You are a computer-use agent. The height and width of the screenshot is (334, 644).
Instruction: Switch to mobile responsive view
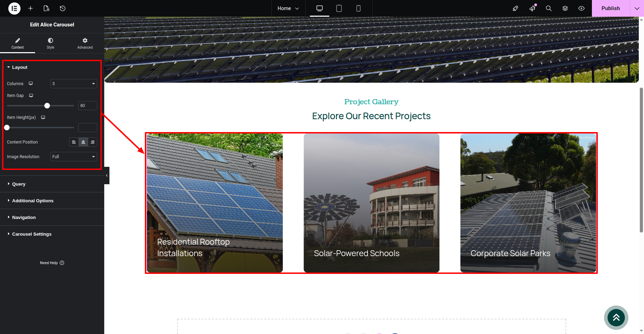358,8
